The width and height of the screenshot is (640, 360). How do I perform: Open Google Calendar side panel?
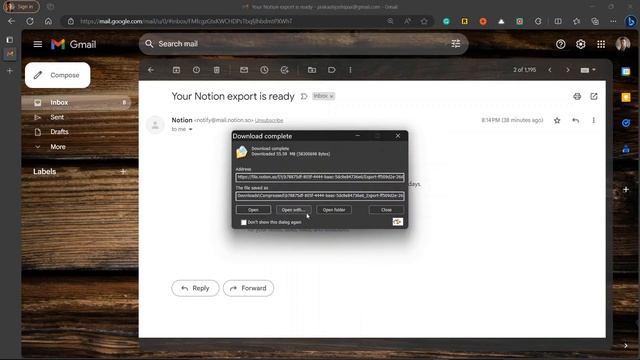point(626,71)
